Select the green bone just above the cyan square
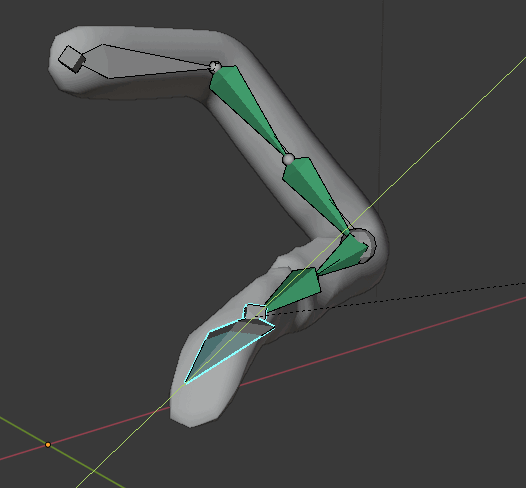 point(293,289)
